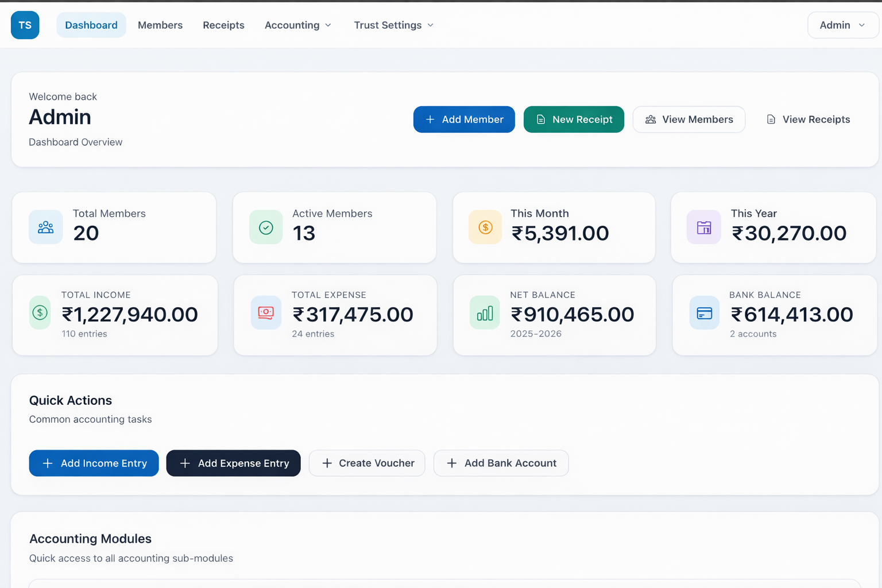
Task: Click the Active Members checkmark icon
Action: 265,227
